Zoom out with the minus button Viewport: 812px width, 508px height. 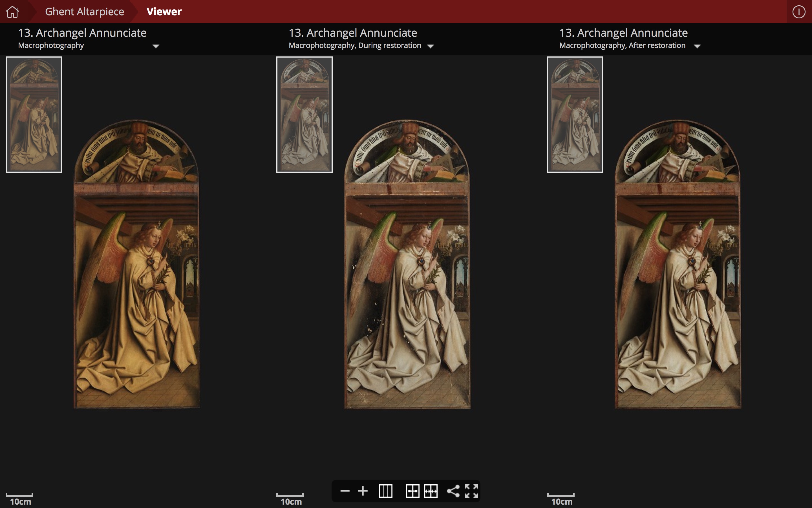tap(345, 491)
